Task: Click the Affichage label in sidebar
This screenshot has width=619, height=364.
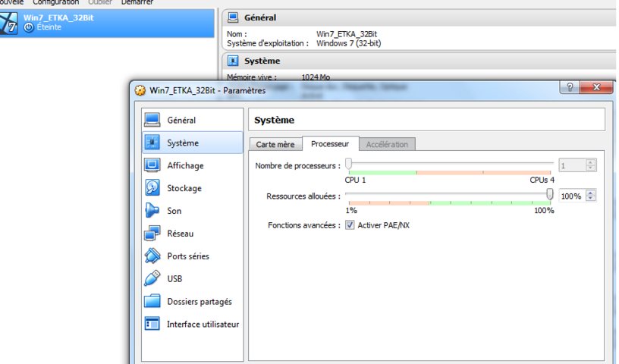Action: pyautogui.click(x=186, y=165)
